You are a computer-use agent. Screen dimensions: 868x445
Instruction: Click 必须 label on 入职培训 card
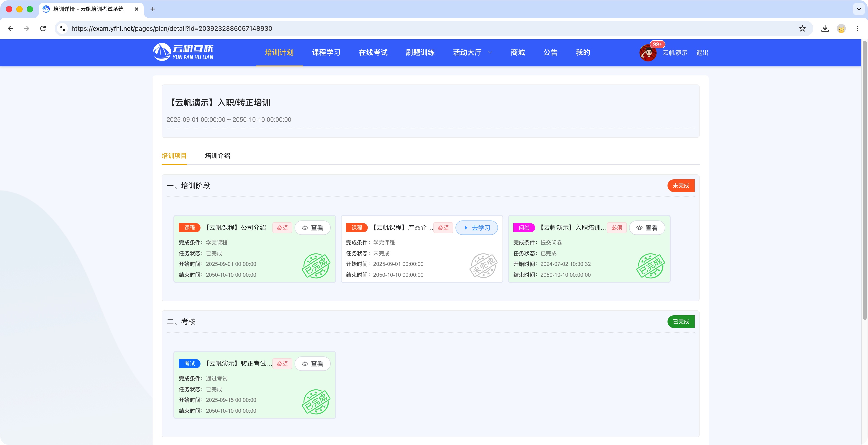point(617,228)
